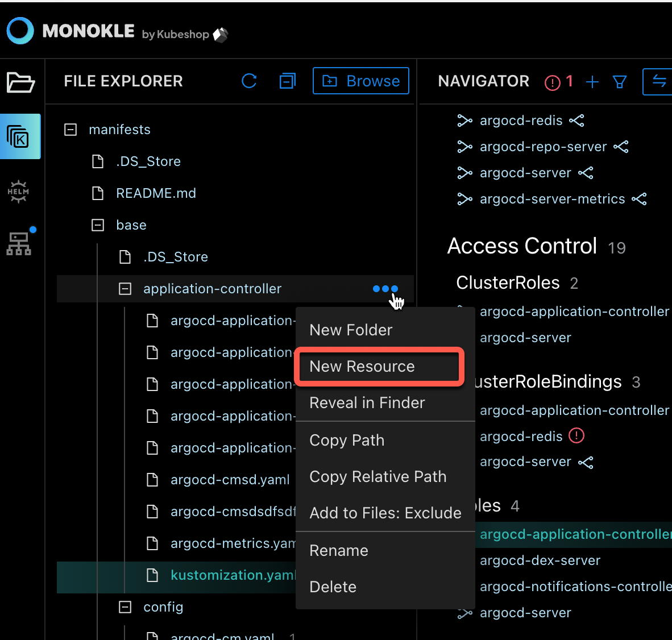Screen dimensions: 672x640
Task: Click outgoing links icon beside argocd-redis service
Action: point(576,121)
